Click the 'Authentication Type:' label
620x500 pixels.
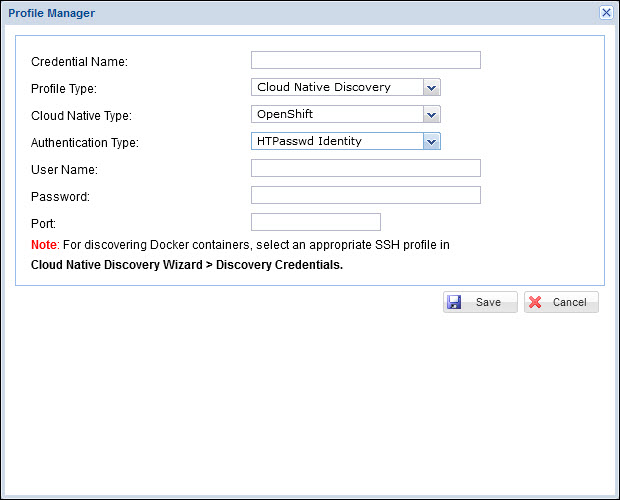[85, 143]
